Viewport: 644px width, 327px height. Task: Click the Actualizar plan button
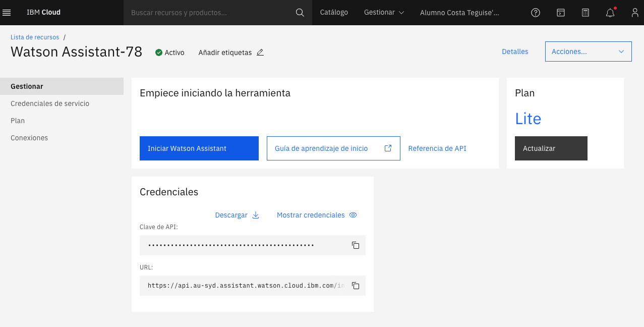click(551, 148)
